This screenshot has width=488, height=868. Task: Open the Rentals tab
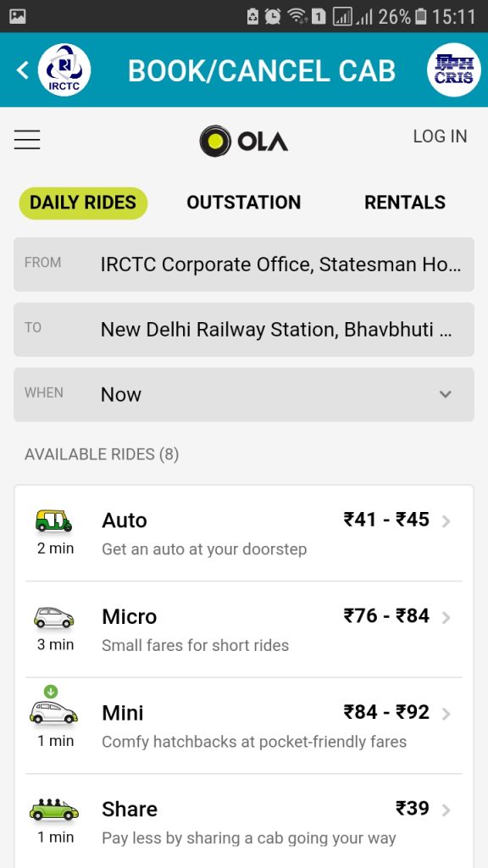[405, 203]
